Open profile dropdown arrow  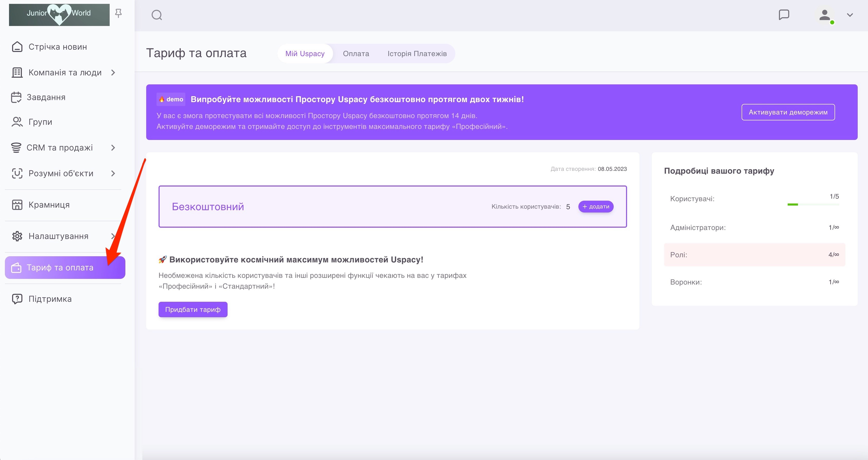point(850,15)
